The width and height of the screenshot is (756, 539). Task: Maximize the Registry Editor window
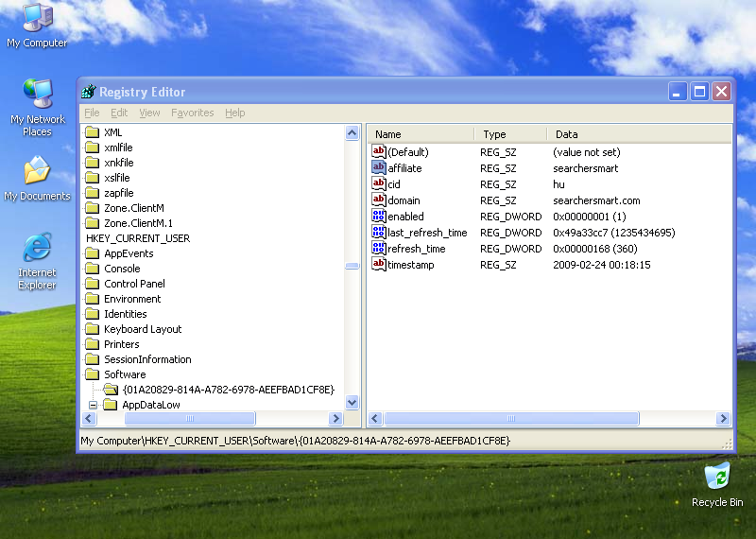click(x=699, y=91)
